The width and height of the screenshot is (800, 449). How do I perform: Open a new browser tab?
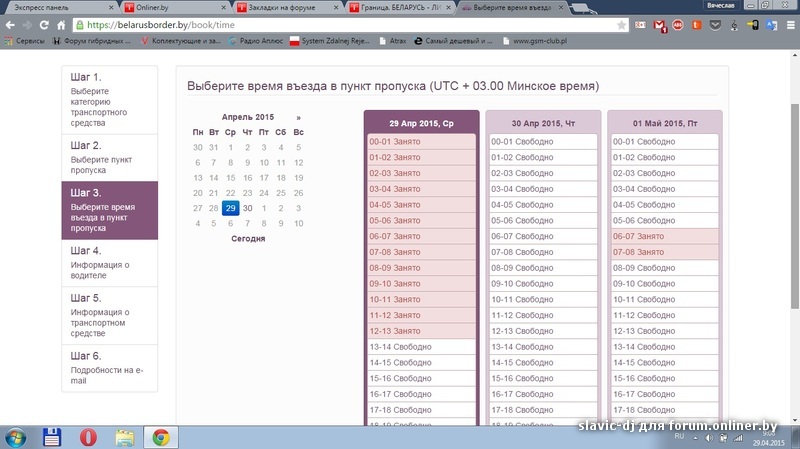tap(581, 8)
